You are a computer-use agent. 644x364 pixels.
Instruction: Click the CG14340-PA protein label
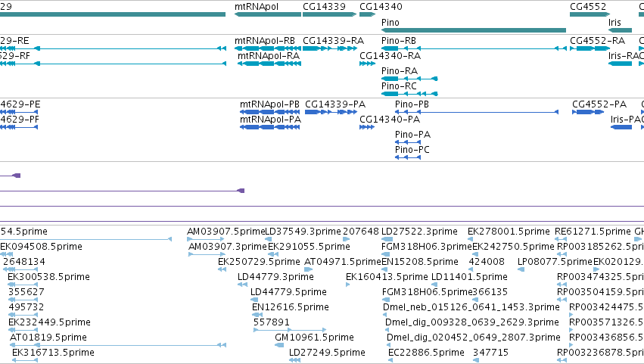[x=390, y=120]
